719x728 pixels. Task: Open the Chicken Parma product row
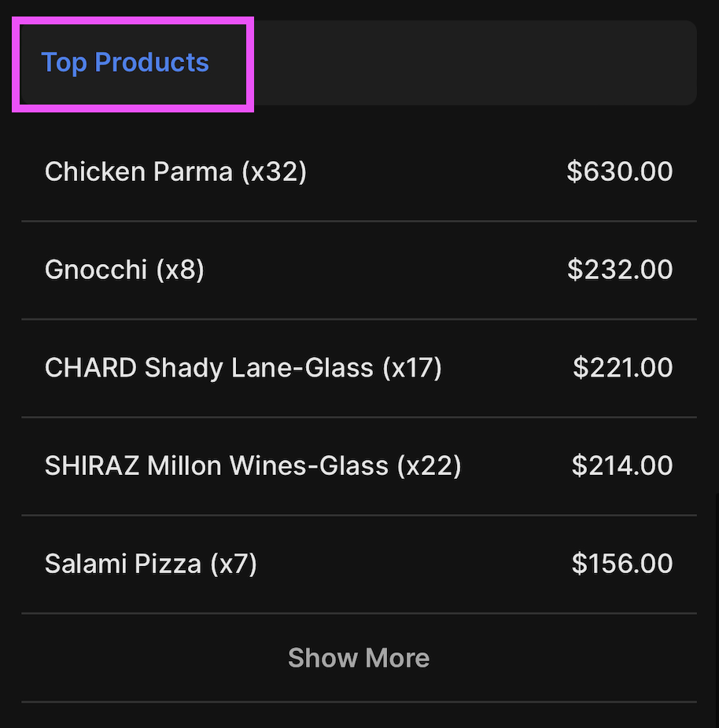(x=358, y=171)
